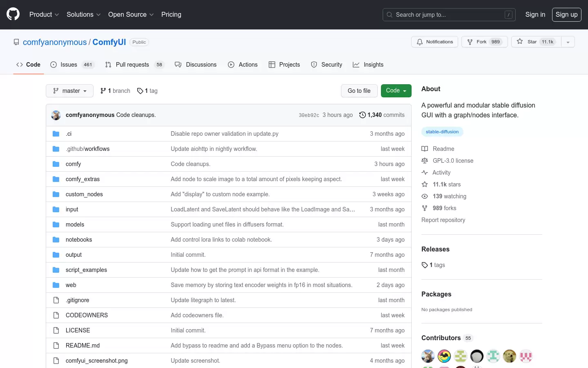Screen dimensions: 588x368
Task: Click the tag icon under Releases
Action: 425,265
